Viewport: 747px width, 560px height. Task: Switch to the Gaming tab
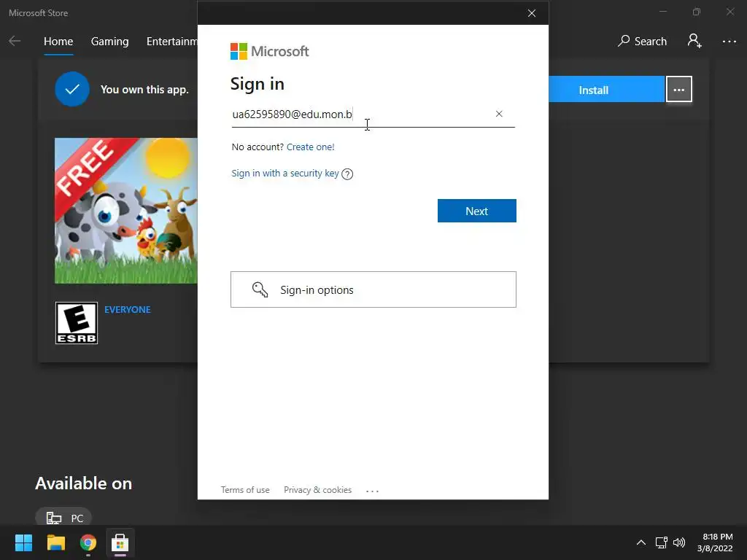click(x=109, y=42)
